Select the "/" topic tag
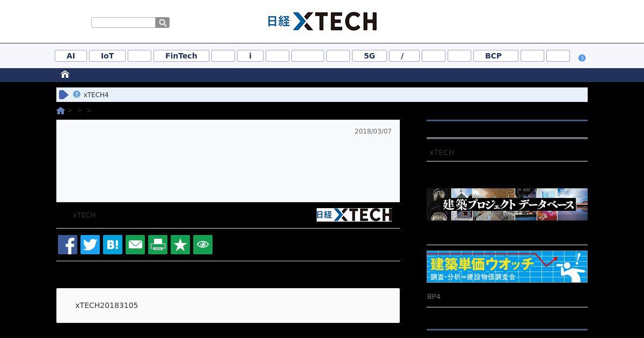The width and height of the screenshot is (644, 338). click(x=404, y=56)
